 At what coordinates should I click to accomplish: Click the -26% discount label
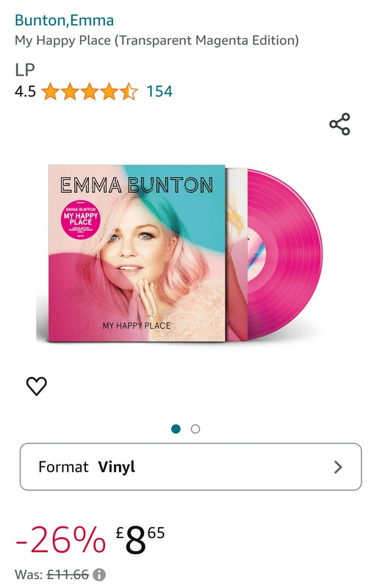click(x=61, y=539)
